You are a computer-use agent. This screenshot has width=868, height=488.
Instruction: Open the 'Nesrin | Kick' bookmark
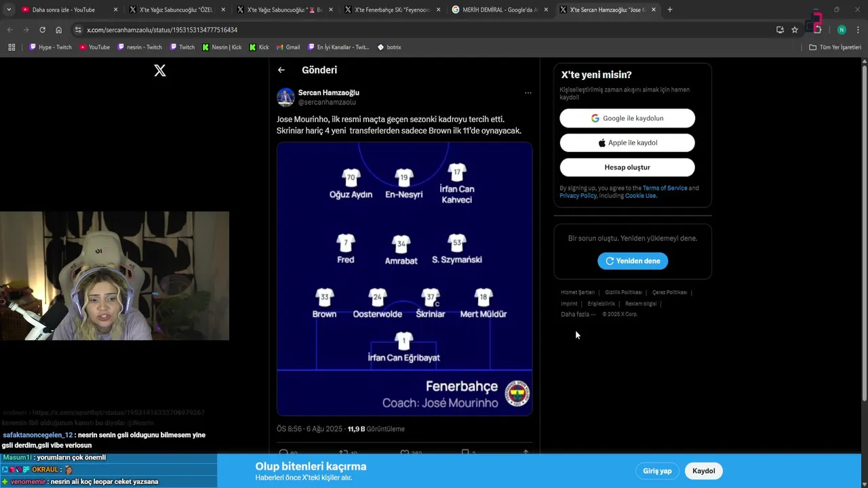click(x=222, y=47)
